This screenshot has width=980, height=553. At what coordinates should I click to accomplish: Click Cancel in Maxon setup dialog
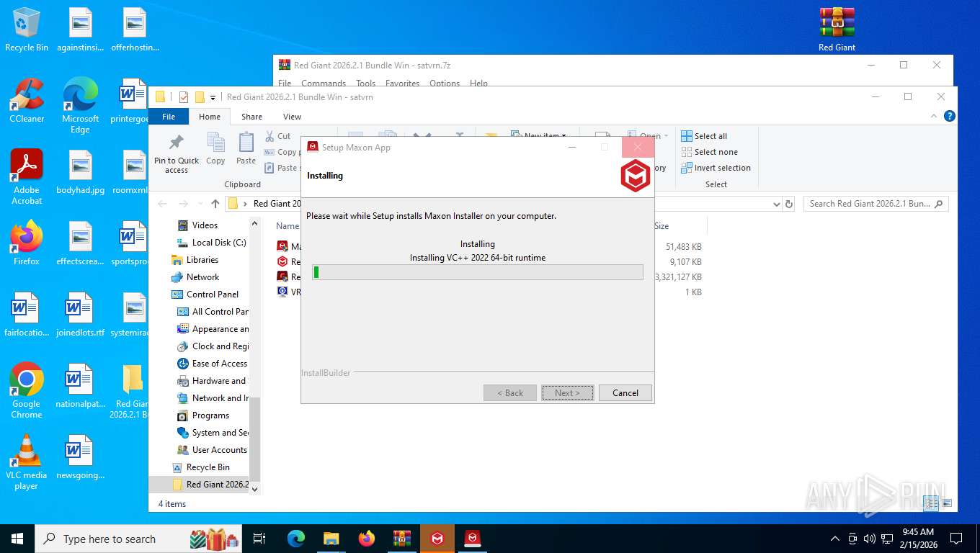pyautogui.click(x=625, y=392)
